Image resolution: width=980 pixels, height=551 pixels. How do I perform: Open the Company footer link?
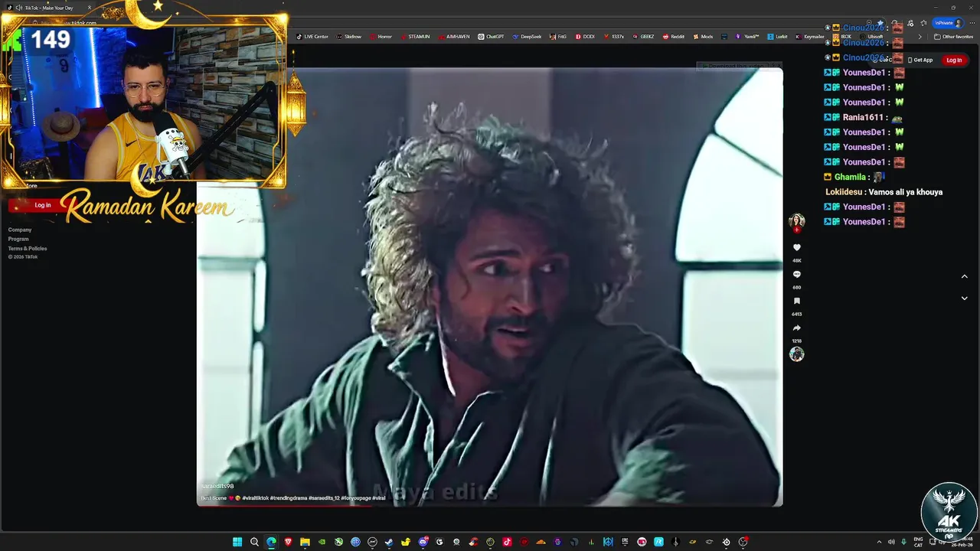tap(20, 230)
